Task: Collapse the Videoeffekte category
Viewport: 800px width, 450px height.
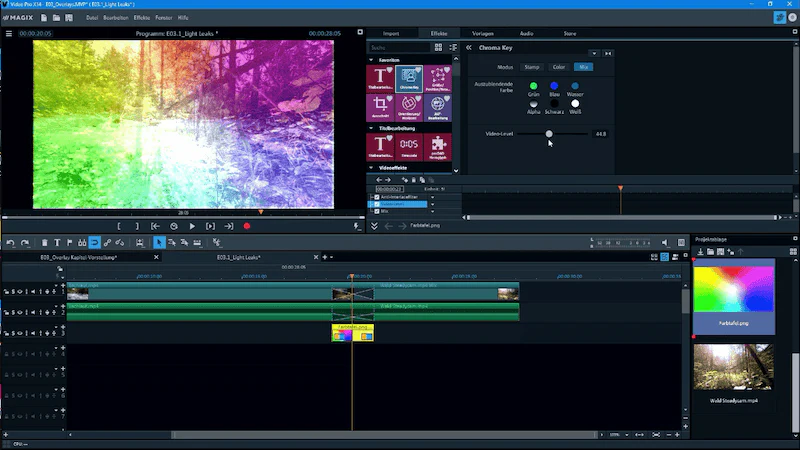Action: [371, 168]
